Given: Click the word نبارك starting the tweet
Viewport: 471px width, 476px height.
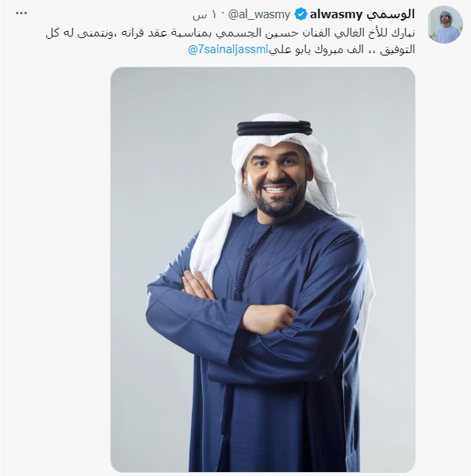Looking at the screenshot, I should (404, 33).
